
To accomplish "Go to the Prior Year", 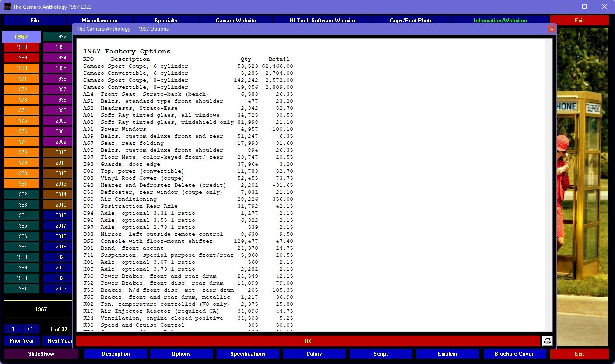I will [21, 341].
